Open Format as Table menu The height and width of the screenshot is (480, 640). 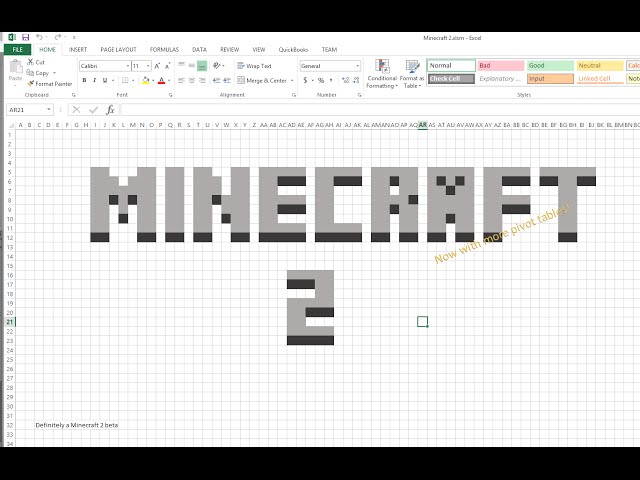click(x=412, y=74)
